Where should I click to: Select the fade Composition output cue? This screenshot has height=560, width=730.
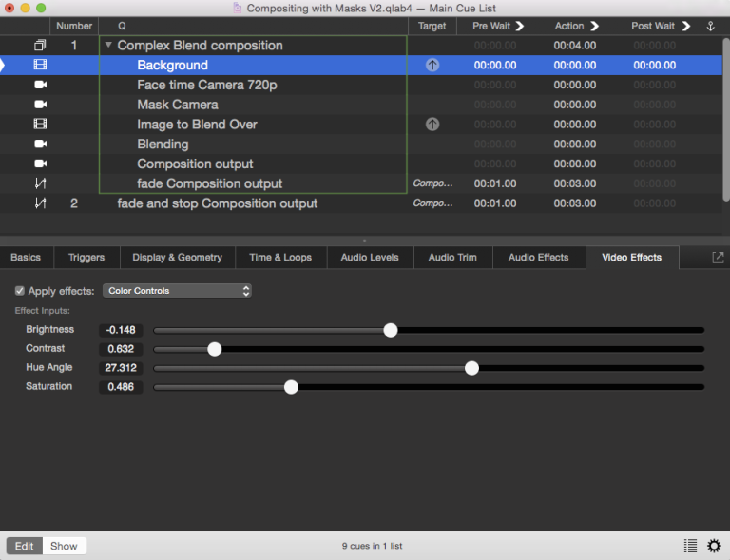[209, 183]
